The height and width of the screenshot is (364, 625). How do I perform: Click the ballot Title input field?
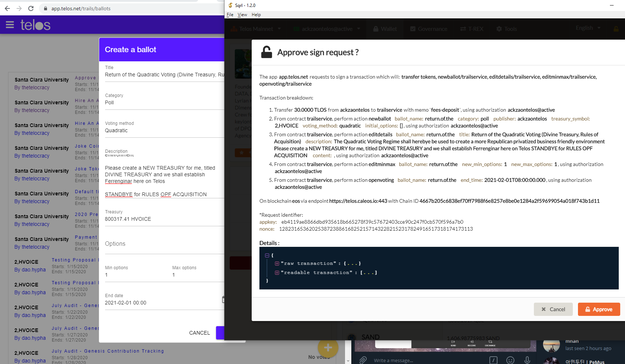(164, 75)
